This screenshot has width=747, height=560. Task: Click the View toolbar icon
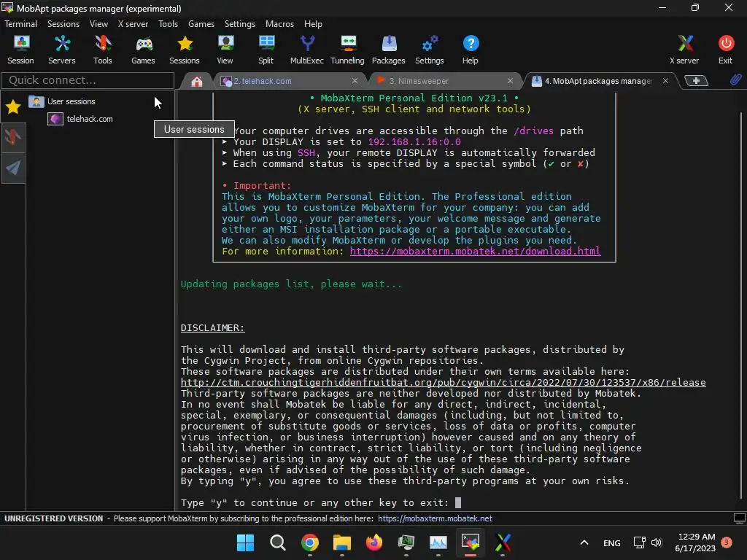click(225, 50)
